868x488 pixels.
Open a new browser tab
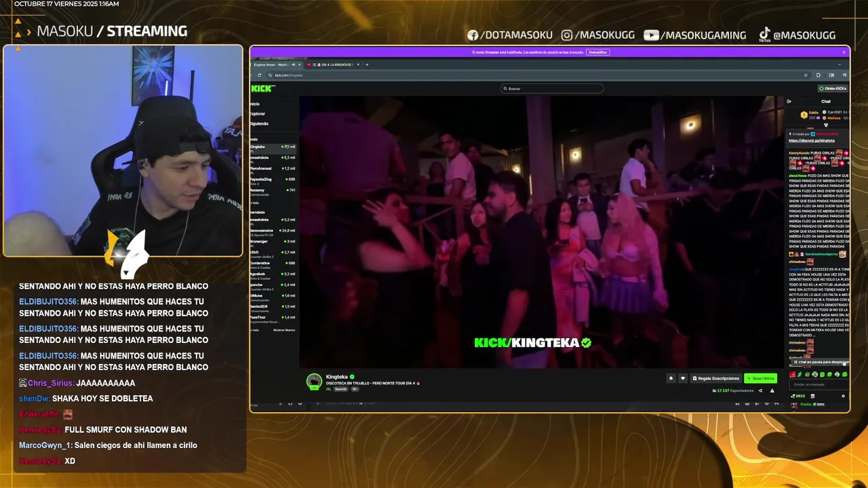[367, 64]
